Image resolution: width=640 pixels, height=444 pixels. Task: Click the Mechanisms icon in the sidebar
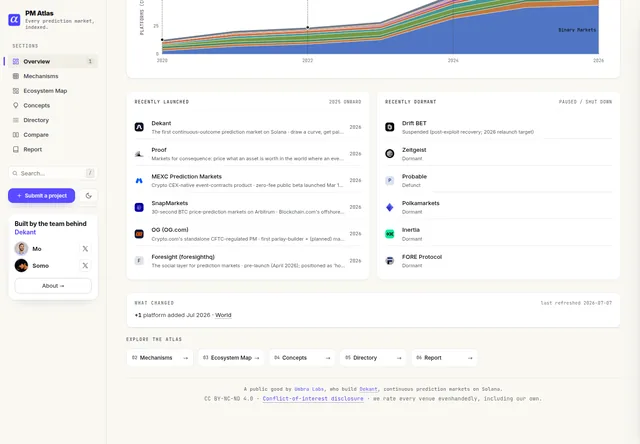point(16,76)
